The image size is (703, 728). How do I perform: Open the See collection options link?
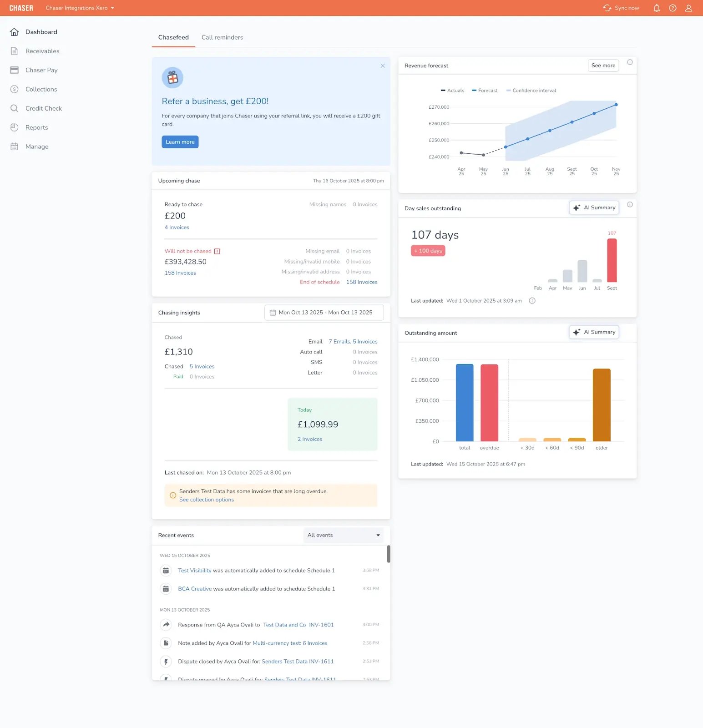[206, 500]
